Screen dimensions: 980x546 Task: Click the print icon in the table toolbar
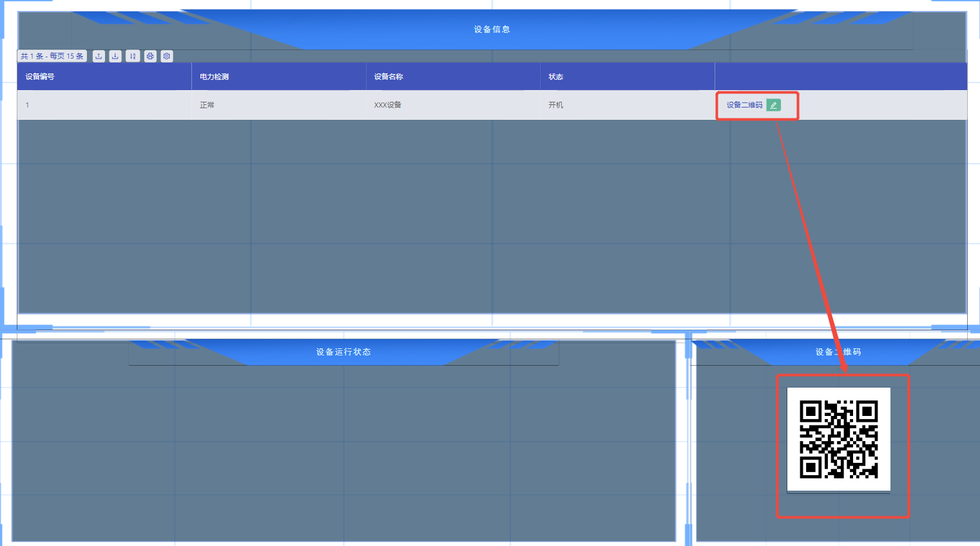[150, 56]
